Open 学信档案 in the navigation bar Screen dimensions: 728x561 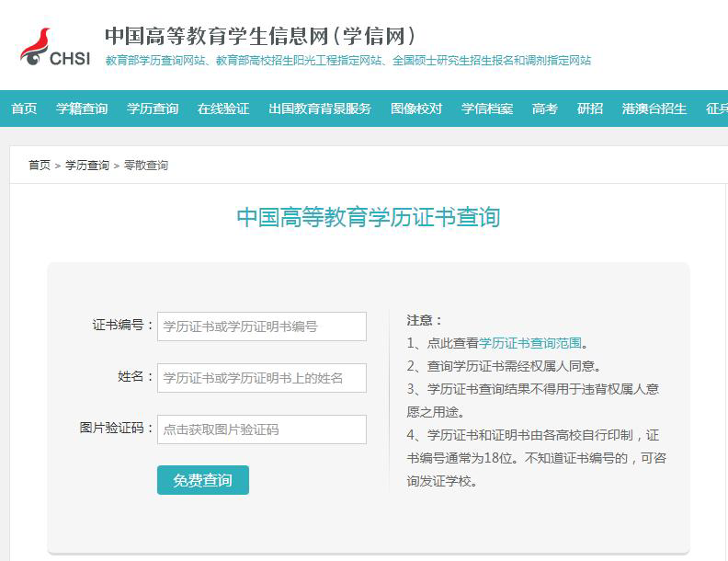point(487,109)
